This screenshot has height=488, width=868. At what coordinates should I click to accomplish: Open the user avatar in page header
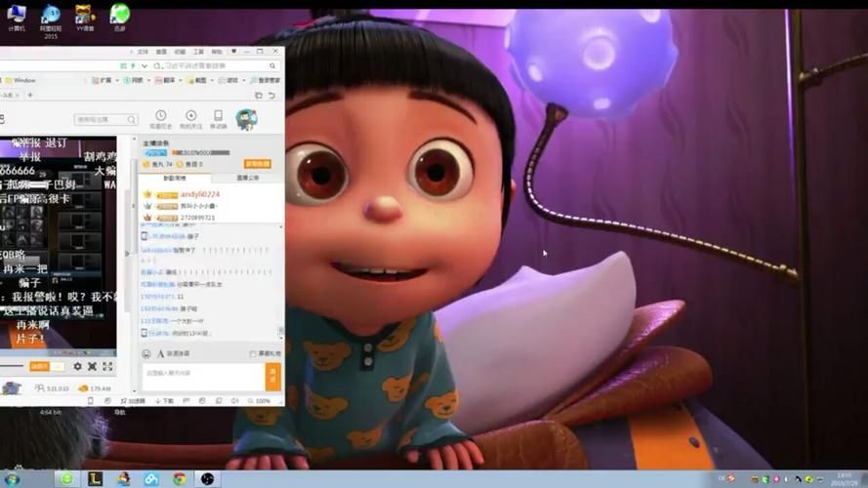click(x=246, y=119)
